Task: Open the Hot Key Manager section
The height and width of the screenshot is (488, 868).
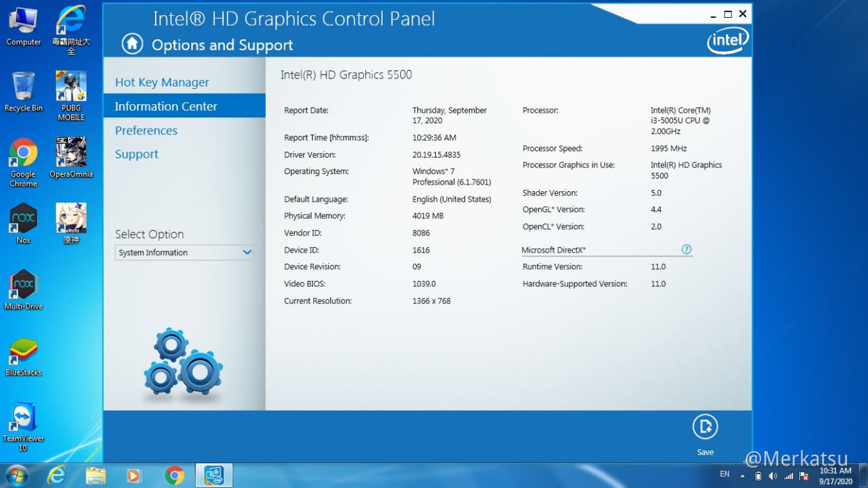Action: tap(162, 82)
